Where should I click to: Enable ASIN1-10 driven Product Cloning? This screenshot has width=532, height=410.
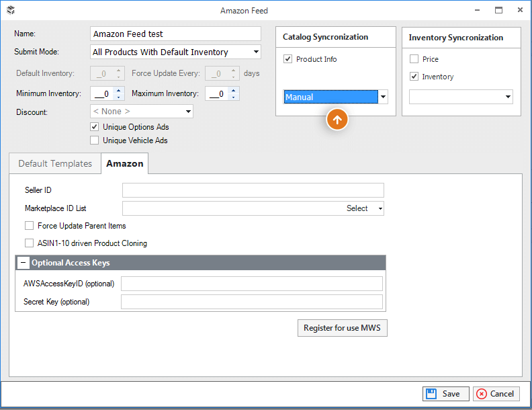pyautogui.click(x=29, y=243)
